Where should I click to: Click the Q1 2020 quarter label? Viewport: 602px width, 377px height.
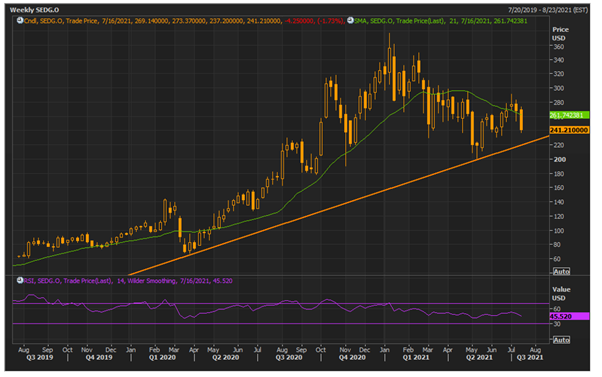pos(162,357)
